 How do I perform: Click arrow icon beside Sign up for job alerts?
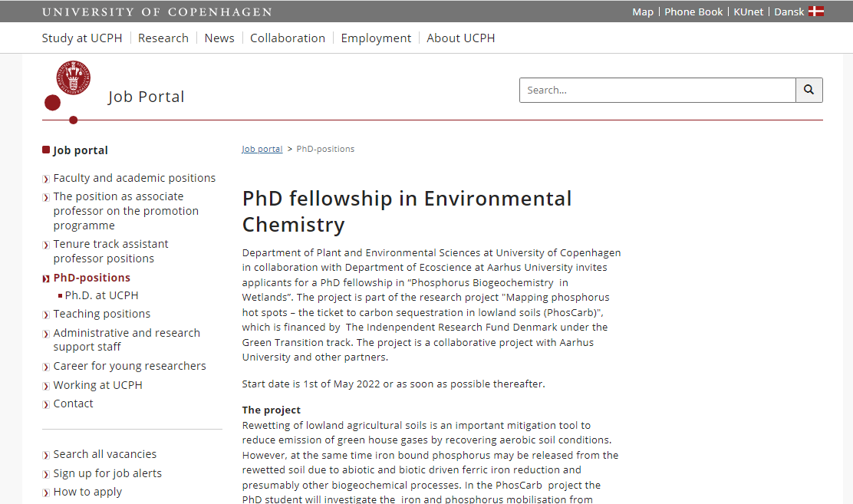click(46, 474)
